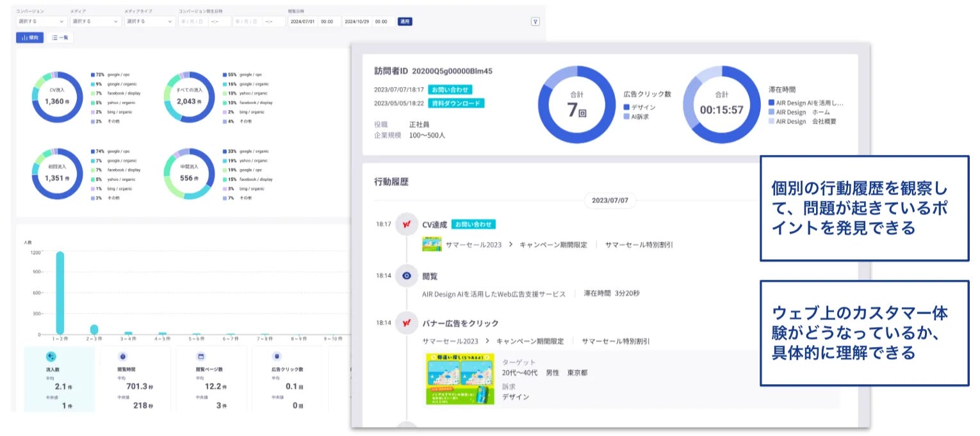The image size is (980, 436).
Task: Click the すべての流入 2,043件 donut chart
Action: [x=189, y=97]
